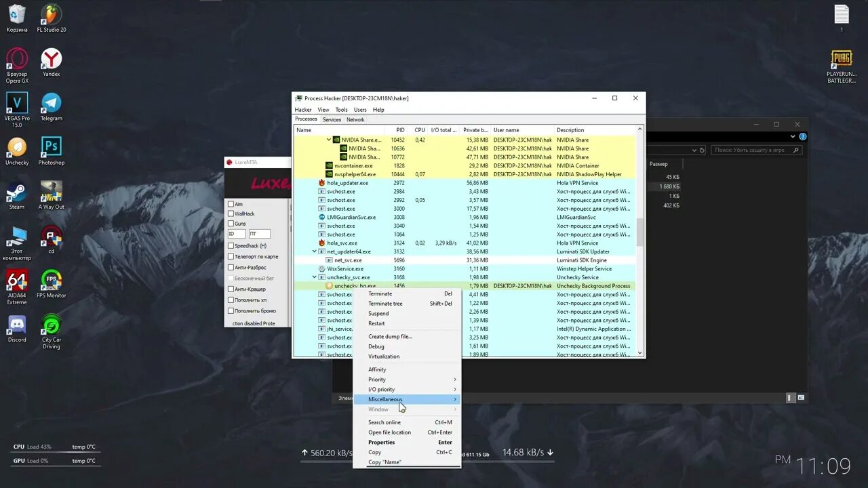Open Opera GX browser desktop icon
Image resolution: width=868 pixels, height=488 pixels.
tap(17, 66)
